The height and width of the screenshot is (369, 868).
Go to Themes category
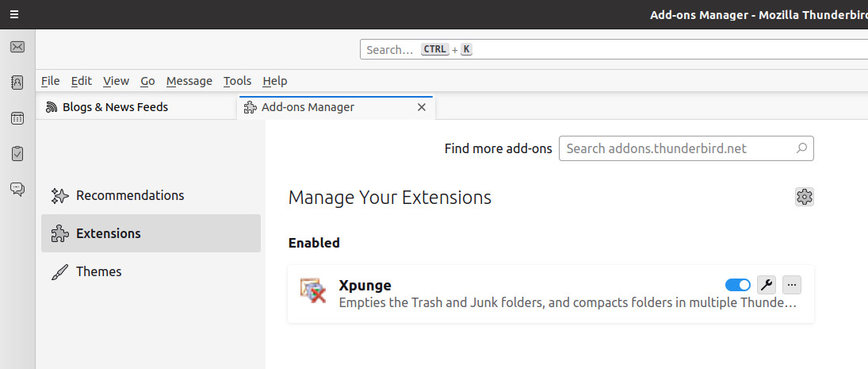pos(151,271)
